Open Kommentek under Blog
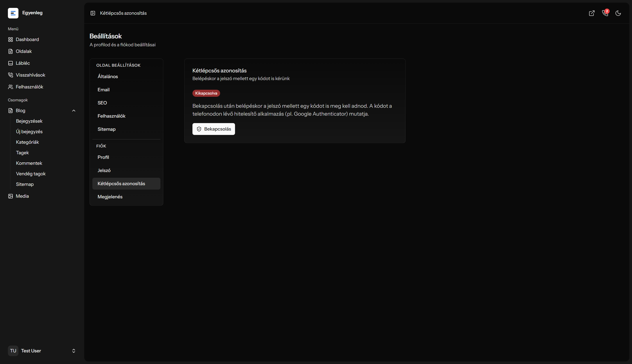The height and width of the screenshot is (364, 632). click(29, 163)
